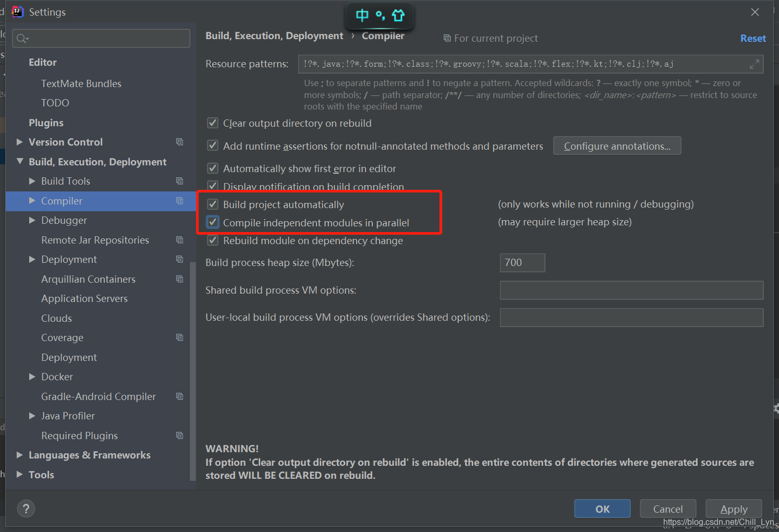This screenshot has height=532, width=779.
Task: Select Remote Jar Repositories item
Action: coord(95,240)
